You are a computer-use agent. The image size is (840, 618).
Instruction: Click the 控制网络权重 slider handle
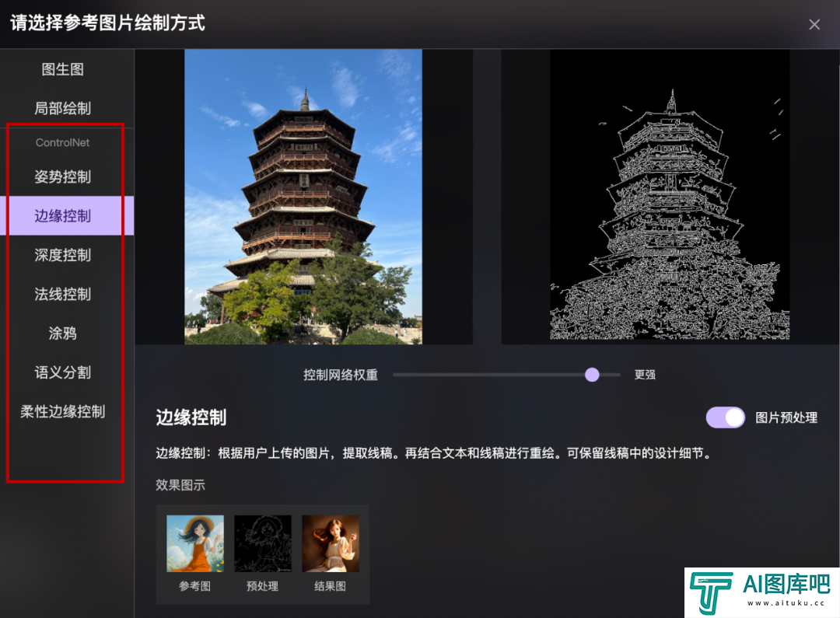[x=592, y=375]
